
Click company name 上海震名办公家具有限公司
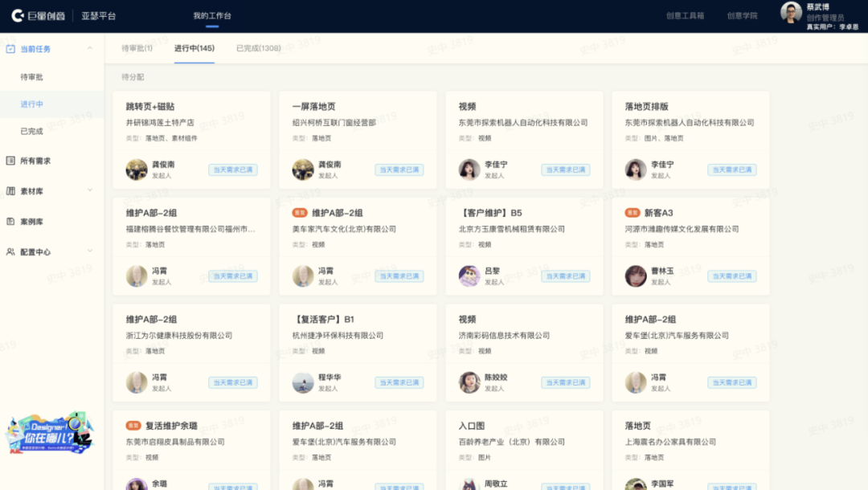670,441
